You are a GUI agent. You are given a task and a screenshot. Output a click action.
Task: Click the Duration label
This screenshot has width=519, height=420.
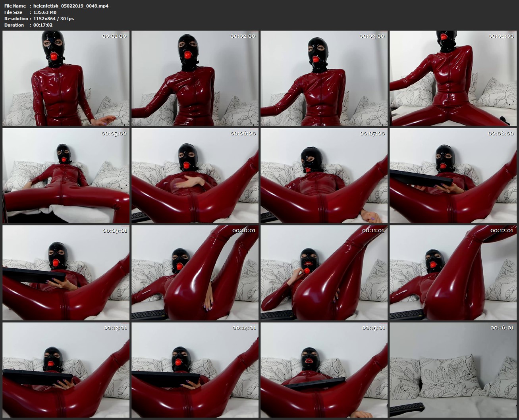point(14,25)
